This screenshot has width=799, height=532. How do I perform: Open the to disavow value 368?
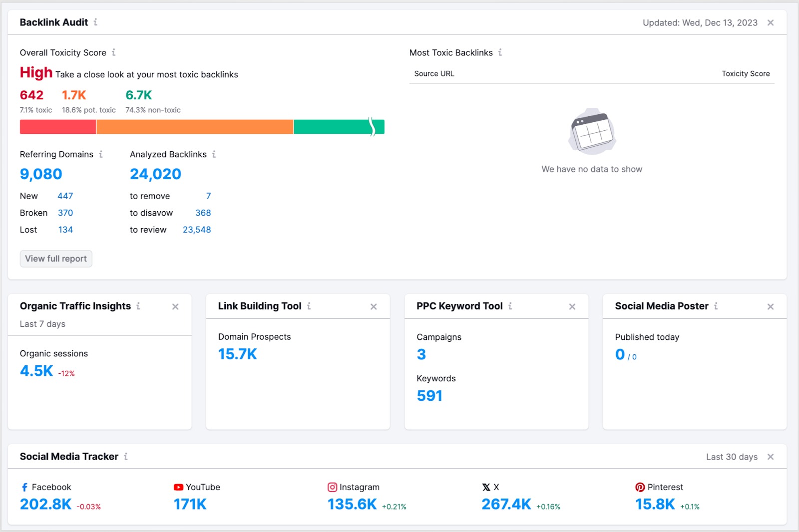tap(203, 213)
